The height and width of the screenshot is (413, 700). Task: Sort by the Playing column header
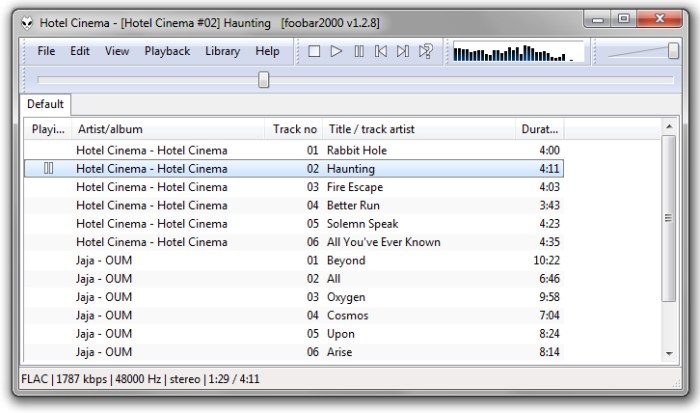[x=48, y=129]
